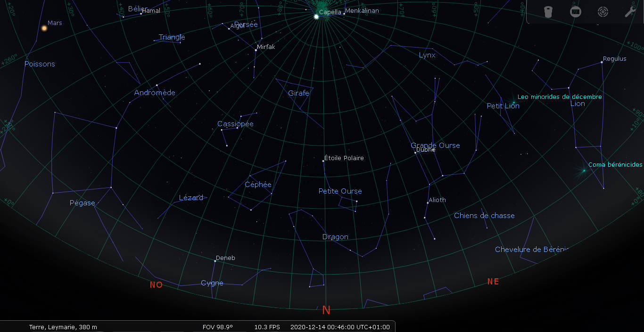644x332 pixels.
Task: Select the Petite Ourse constellation label
Action: click(340, 191)
